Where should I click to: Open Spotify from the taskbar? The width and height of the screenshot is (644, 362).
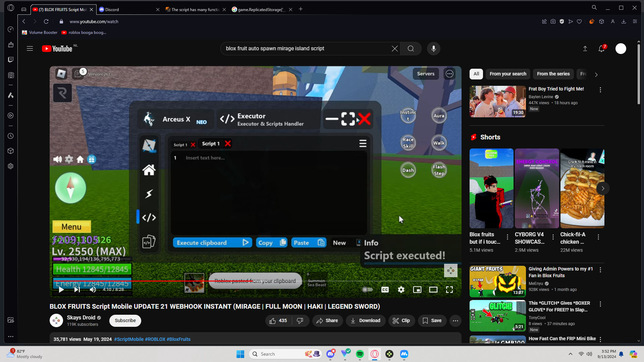click(360, 354)
